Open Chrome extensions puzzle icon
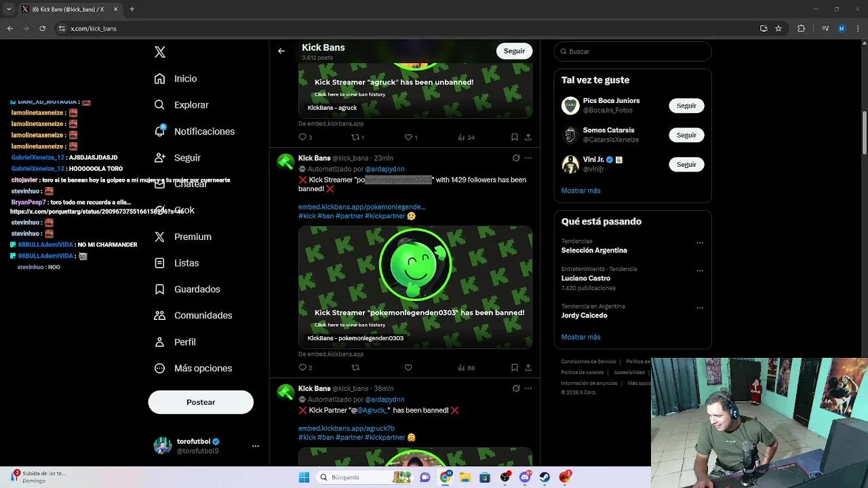 (802, 28)
